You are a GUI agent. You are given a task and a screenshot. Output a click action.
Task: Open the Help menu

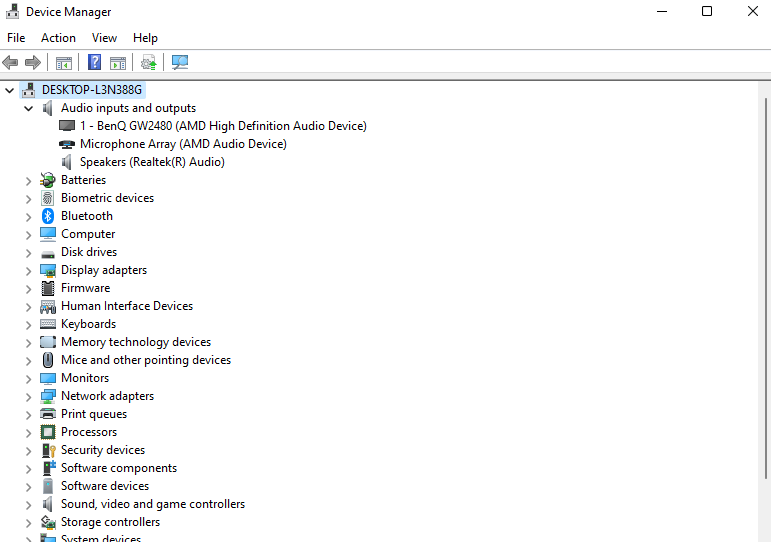coord(145,38)
